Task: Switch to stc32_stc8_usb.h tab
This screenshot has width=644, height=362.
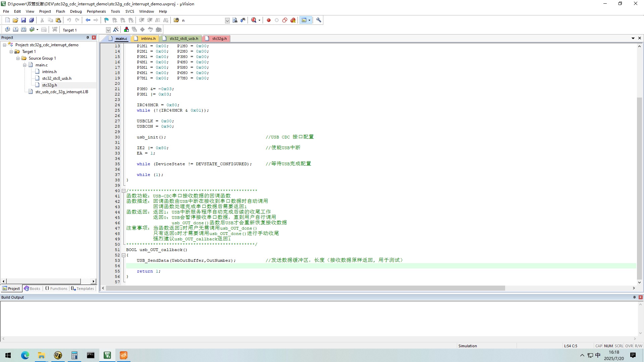Action: (181, 39)
